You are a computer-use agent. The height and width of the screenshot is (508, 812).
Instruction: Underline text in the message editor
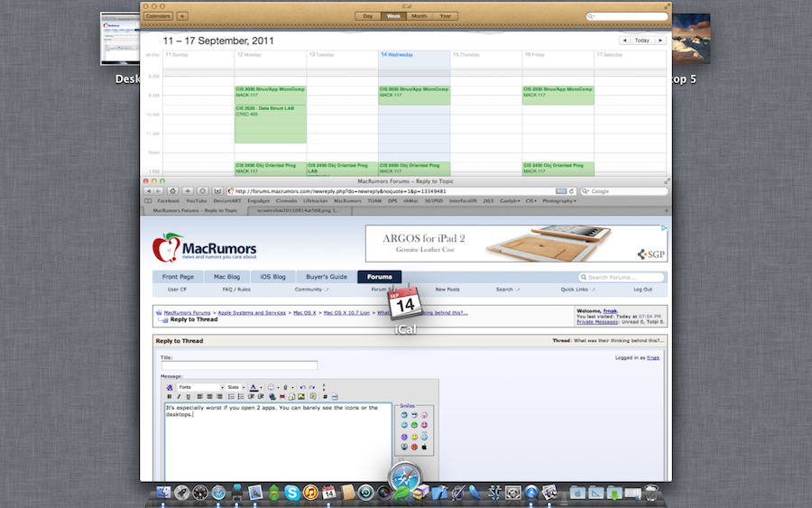(x=188, y=397)
